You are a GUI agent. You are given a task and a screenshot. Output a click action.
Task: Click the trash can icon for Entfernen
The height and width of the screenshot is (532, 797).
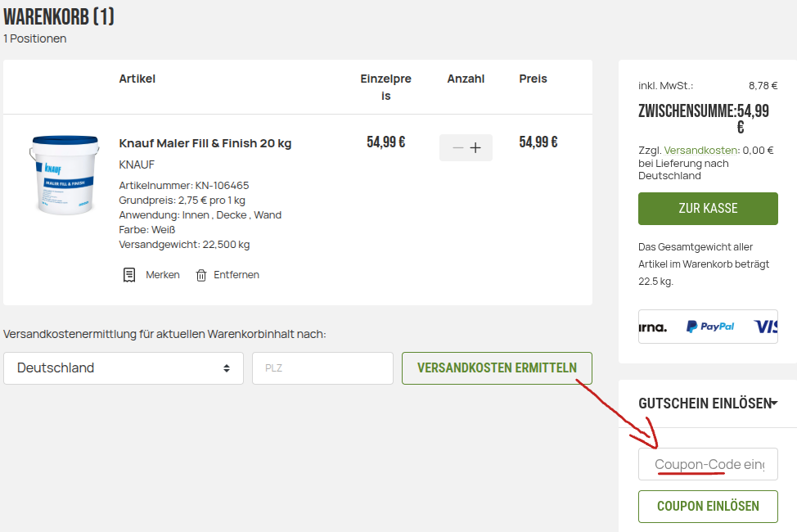[x=201, y=275]
